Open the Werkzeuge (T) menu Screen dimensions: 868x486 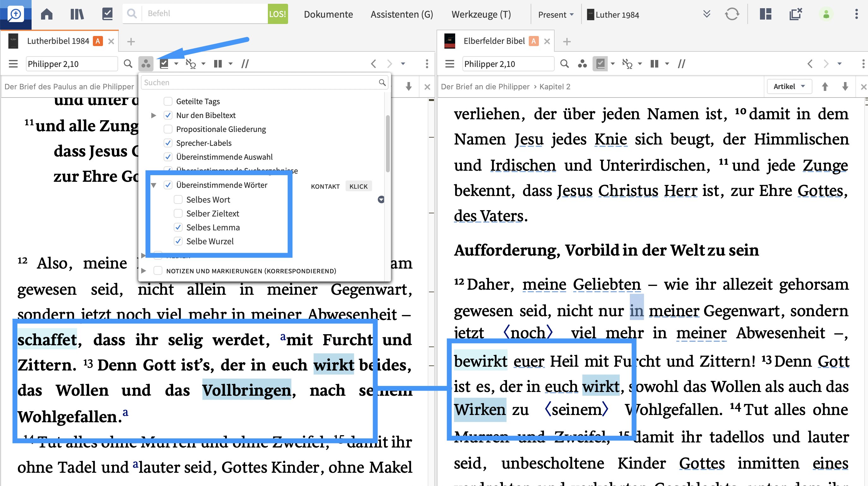click(481, 15)
